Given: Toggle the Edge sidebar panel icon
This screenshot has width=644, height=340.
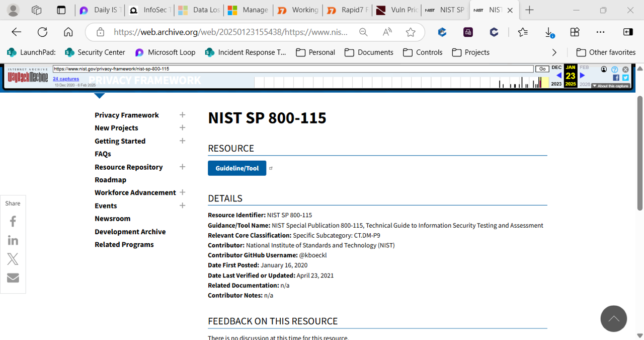Looking at the screenshot, I should pos(628,32).
